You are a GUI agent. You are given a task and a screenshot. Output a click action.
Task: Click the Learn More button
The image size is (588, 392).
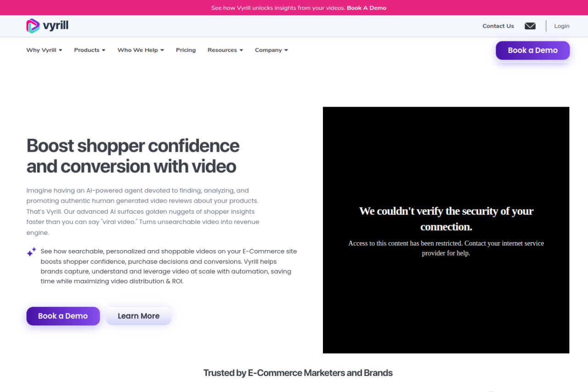click(x=139, y=316)
